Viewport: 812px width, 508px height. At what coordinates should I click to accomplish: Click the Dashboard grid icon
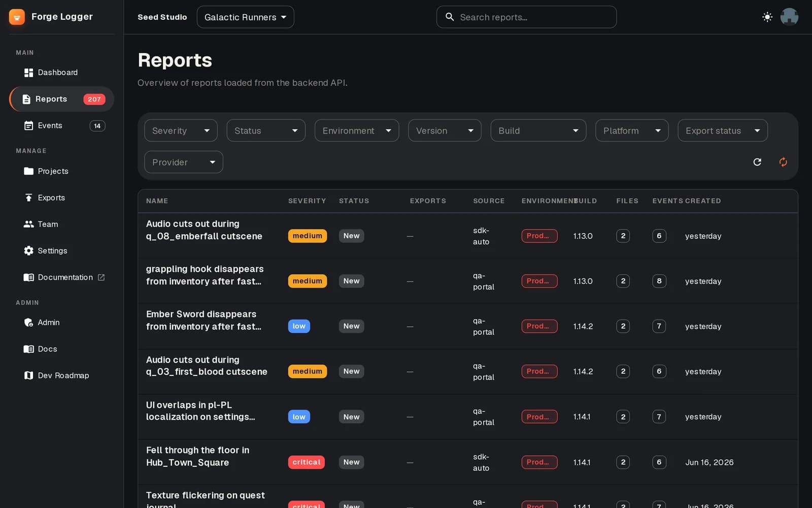[x=28, y=73]
